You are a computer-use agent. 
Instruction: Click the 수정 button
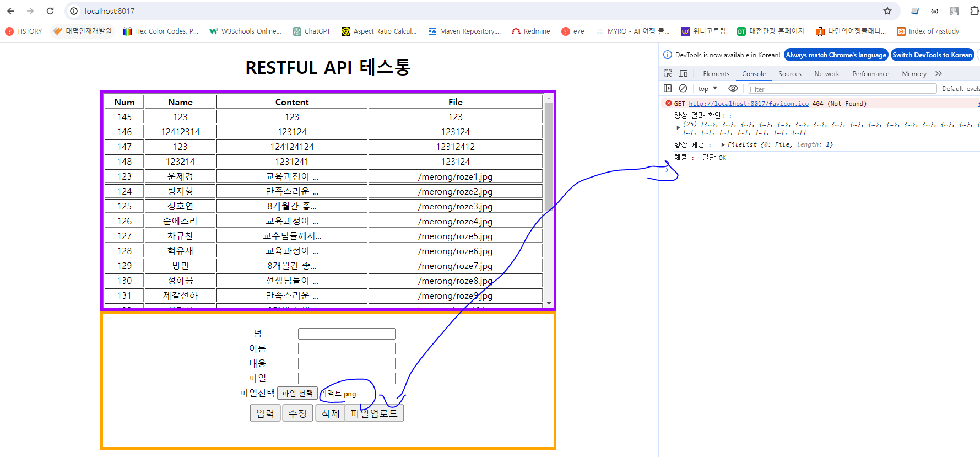point(297,413)
